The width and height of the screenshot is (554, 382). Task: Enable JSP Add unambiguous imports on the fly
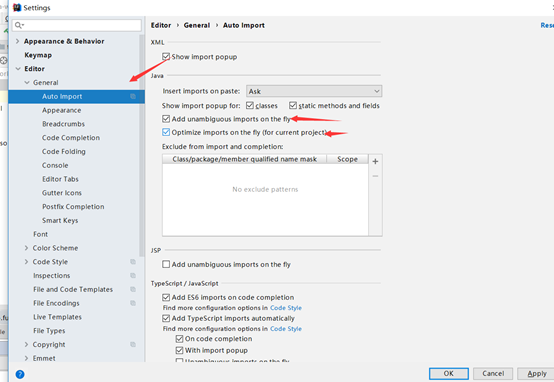166,264
